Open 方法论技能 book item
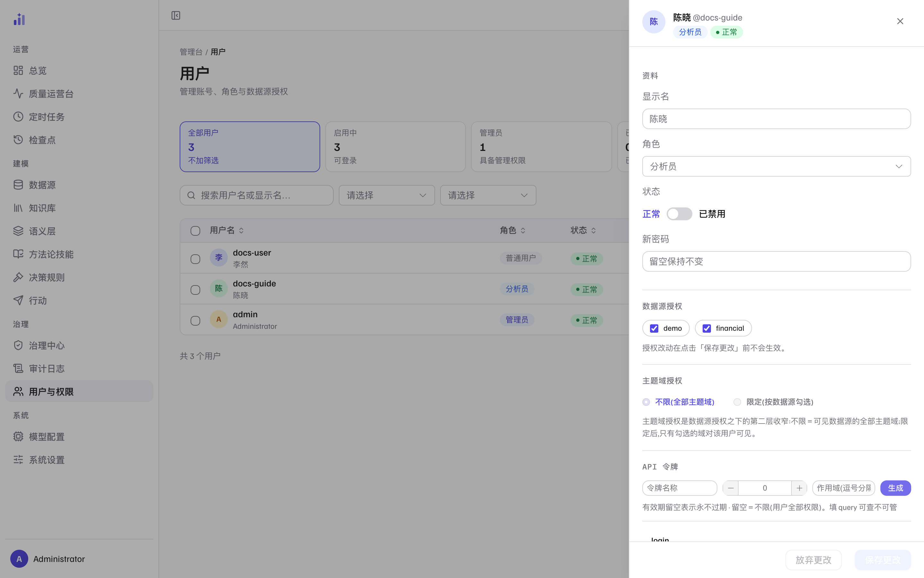The height and width of the screenshot is (578, 924). (79, 254)
